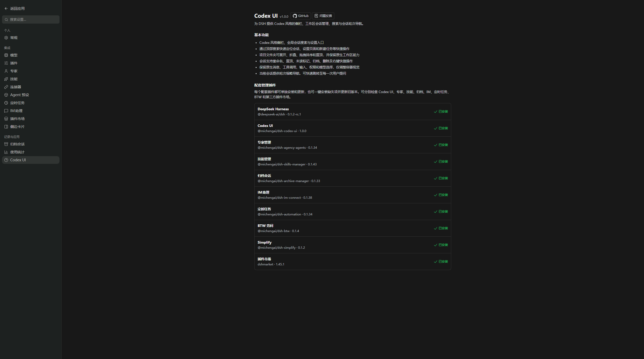Click the BTW 旁问 plugin name
The height and width of the screenshot is (359, 644).
pyautogui.click(x=265, y=226)
